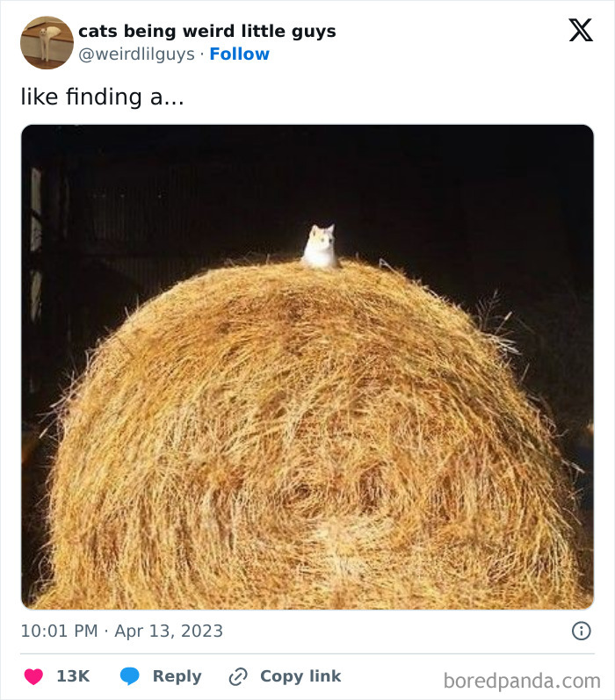This screenshot has height=700, width=615.
Task: Open the circled info icon
Action: pos(581,631)
